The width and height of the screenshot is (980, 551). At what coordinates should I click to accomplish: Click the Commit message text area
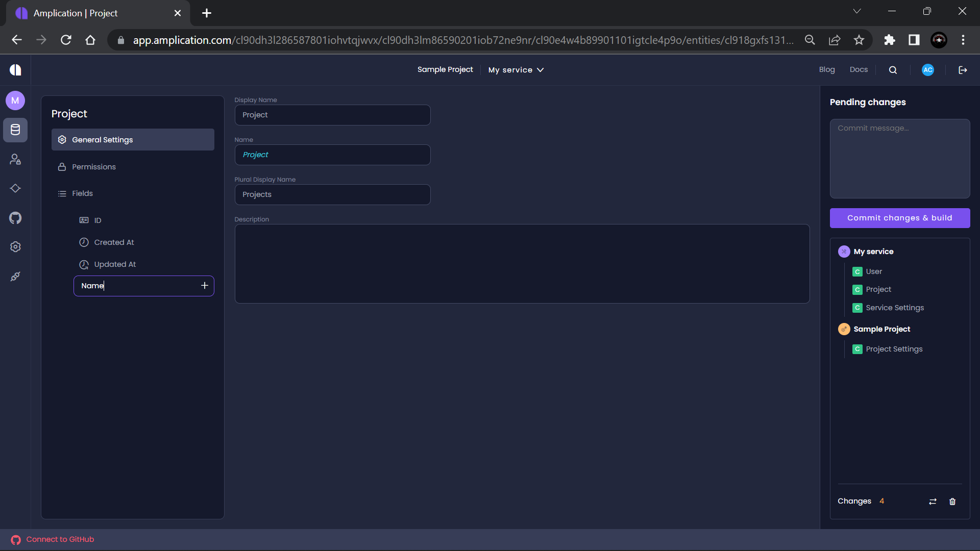click(x=899, y=158)
